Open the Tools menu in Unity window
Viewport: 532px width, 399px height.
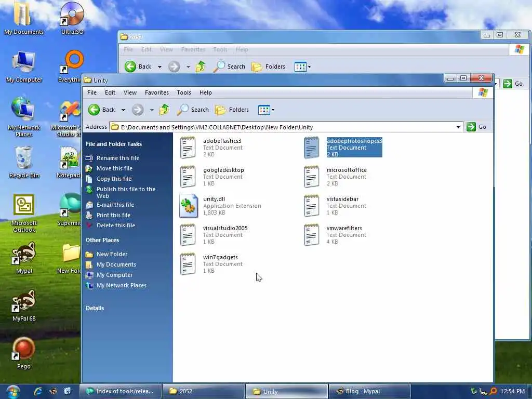184,92
